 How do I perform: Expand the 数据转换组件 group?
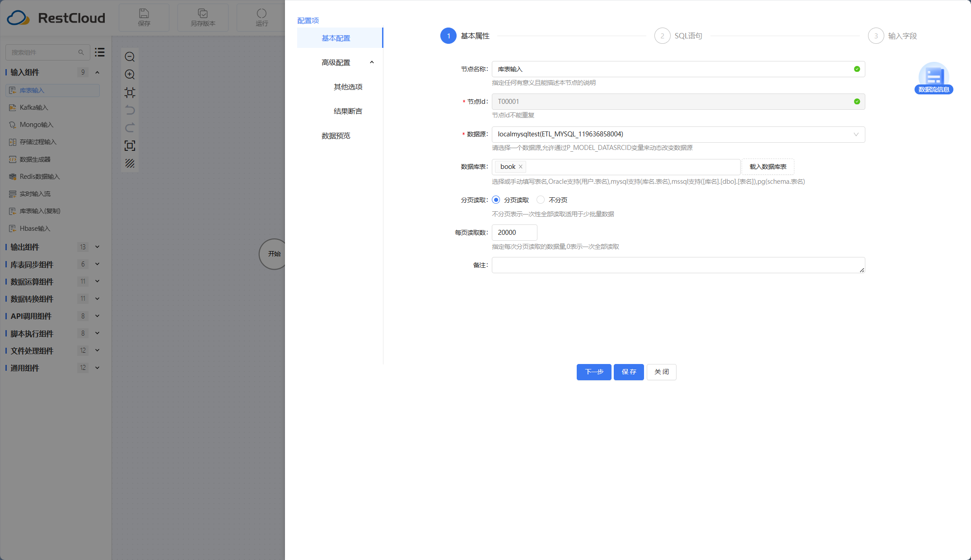pyautogui.click(x=97, y=299)
